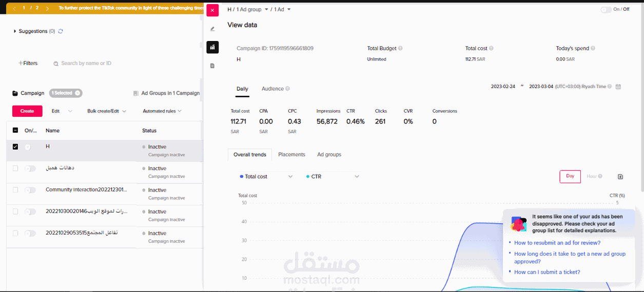The width and height of the screenshot is (644, 292).
Task: Toggle the select-all header checkbox
Action: coord(15,130)
